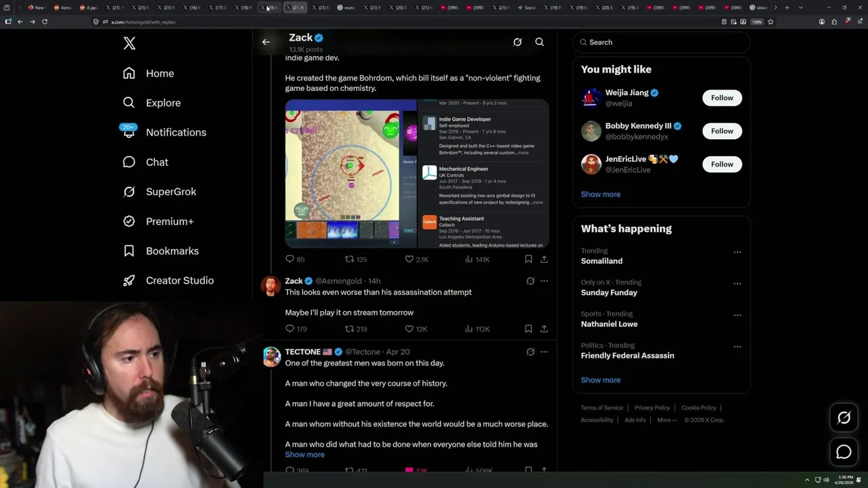Open Zack's avatar on the 14h post
The image size is (868, 488).
point(271,286)
